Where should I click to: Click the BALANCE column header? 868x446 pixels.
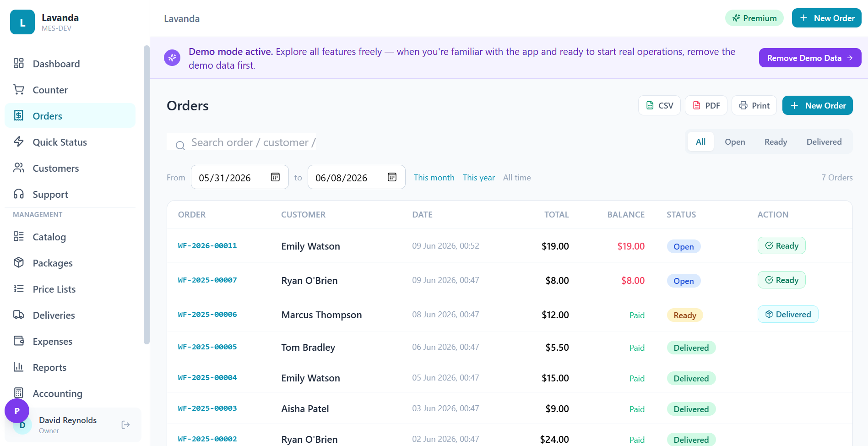pos(626,214)
